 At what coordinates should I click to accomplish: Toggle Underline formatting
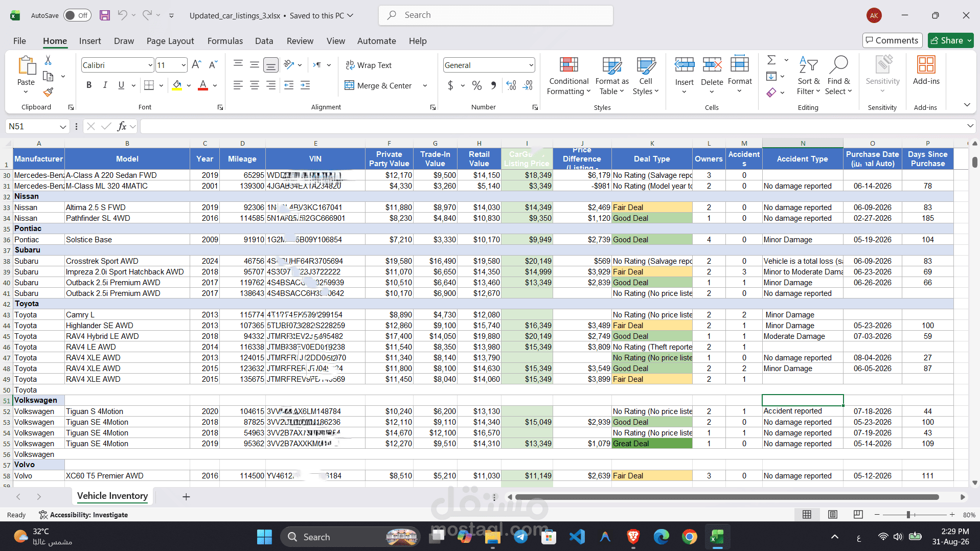click(121, 85)
